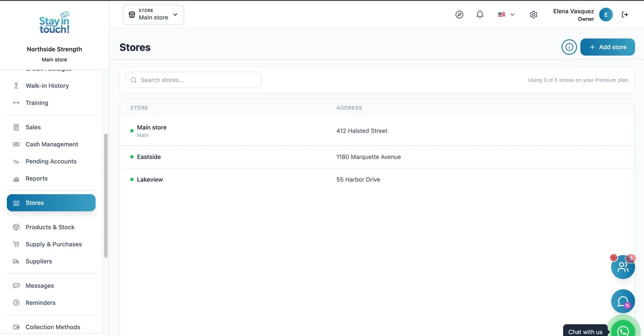Open Pending Accounts page
The height and width of the screenshot is (336, 644).
tap(51, 162)
